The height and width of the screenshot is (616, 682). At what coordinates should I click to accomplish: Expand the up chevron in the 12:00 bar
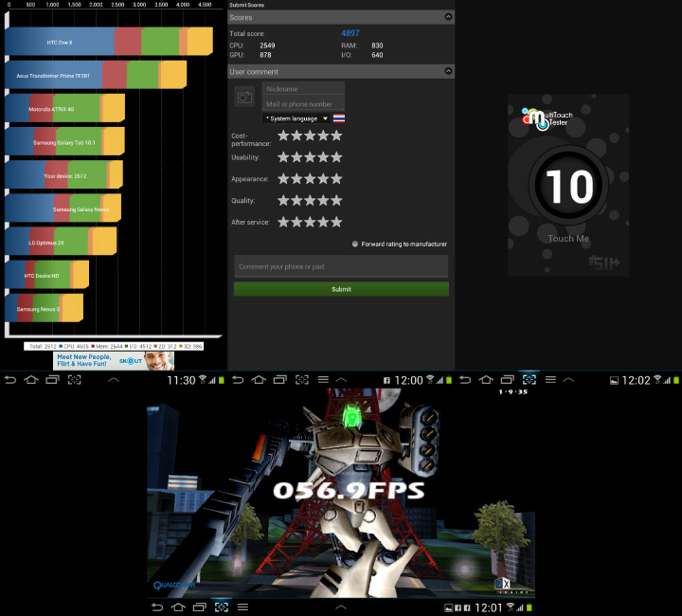[341, 380]
